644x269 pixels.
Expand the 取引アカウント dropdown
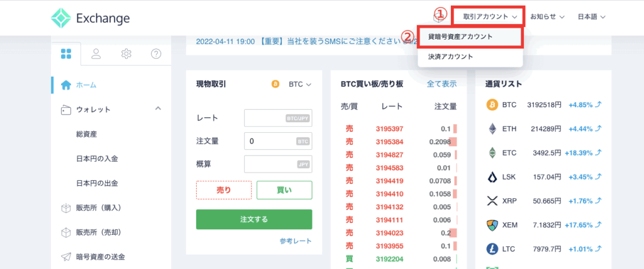[x=490, y=17]
